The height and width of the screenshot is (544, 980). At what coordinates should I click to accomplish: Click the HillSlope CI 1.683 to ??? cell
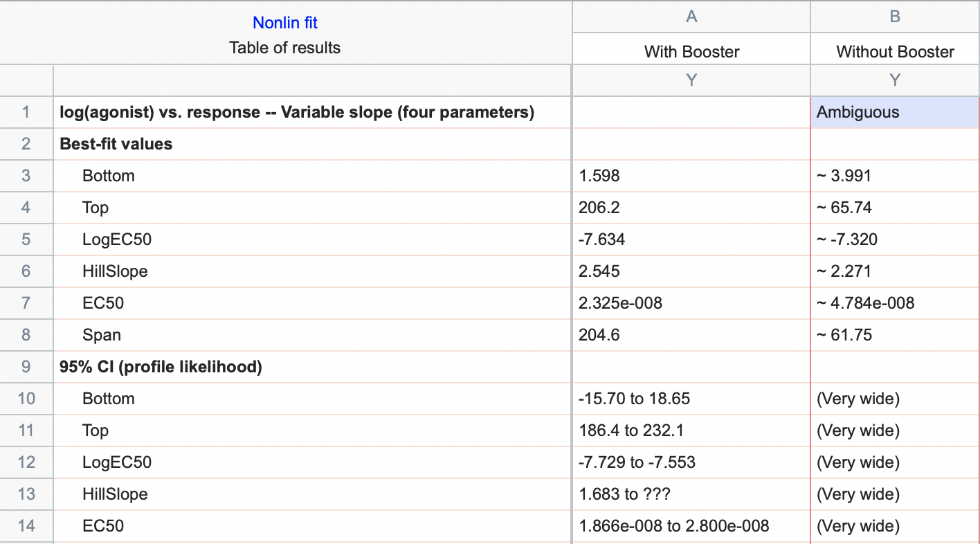point(691,494)
